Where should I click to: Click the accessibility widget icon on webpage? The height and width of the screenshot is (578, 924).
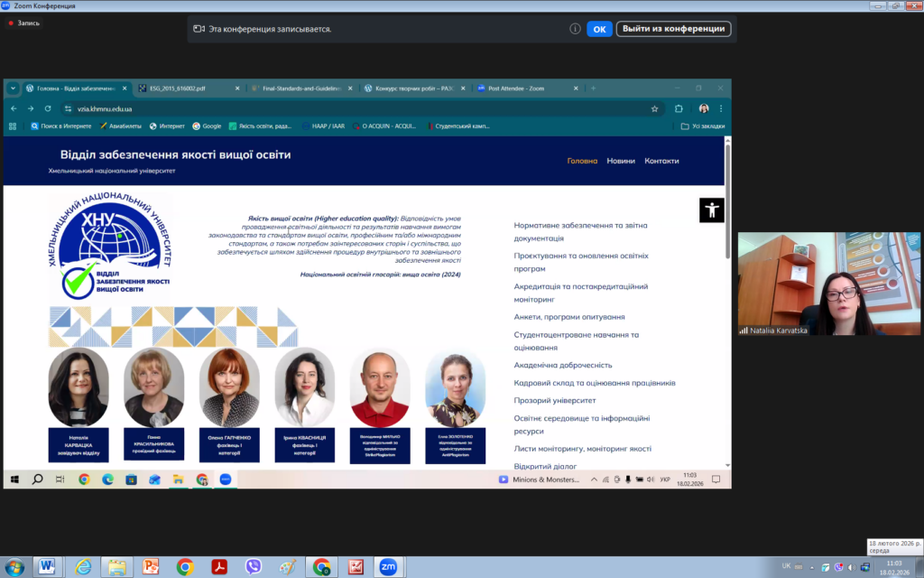[x=712, y=210]
